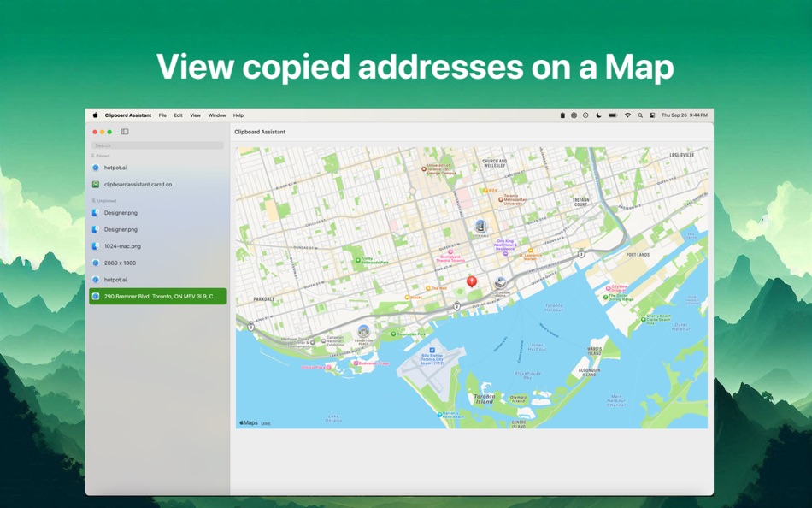The width and height of the screenshot is (812, 508).
Task: Open the Clipboard Assistant app menu
Action: click(x=128, y=115)
